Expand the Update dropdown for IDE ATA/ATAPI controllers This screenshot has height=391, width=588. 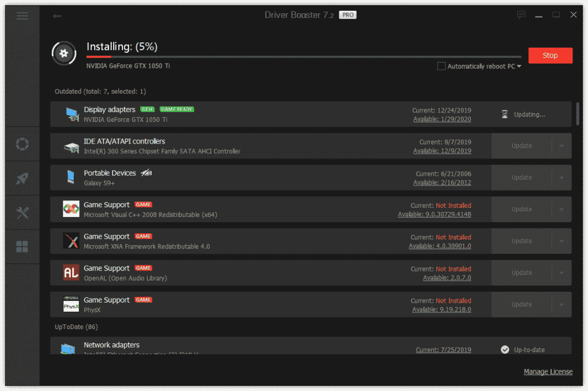click(562, 146)
